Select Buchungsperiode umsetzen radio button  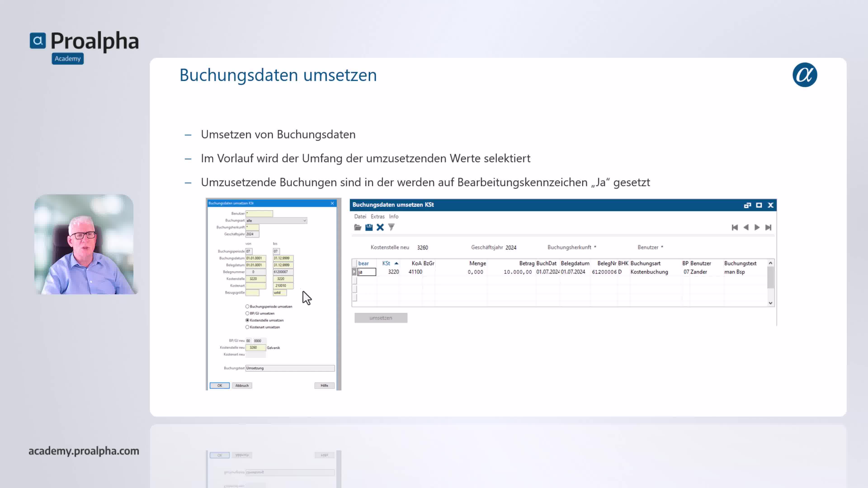[247, 307]
